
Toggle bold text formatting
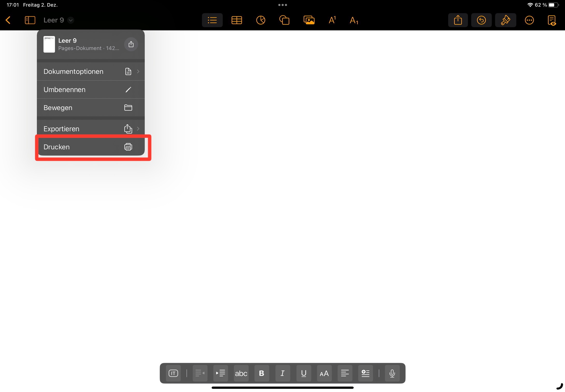(x=261, y=373)
